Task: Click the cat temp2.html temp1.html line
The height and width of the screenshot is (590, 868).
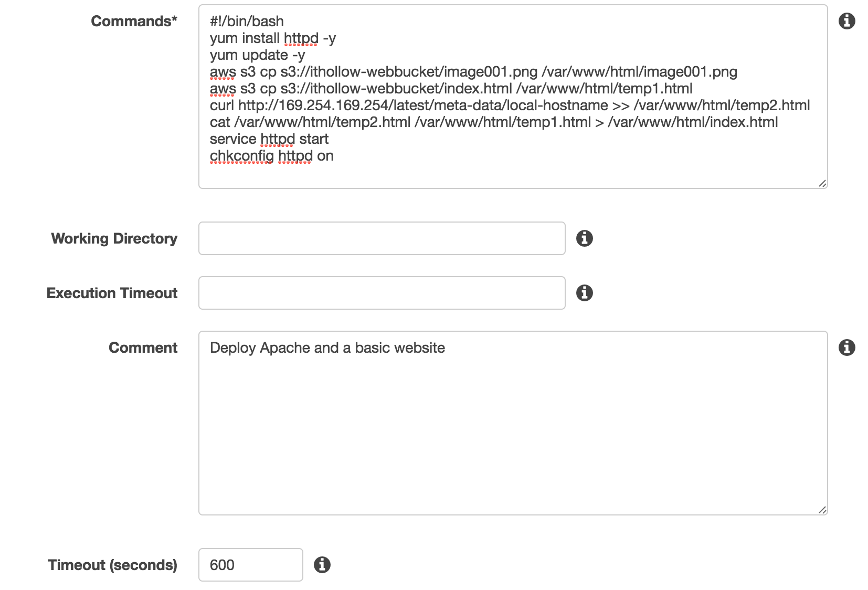Action: click(x=494, y=122)
